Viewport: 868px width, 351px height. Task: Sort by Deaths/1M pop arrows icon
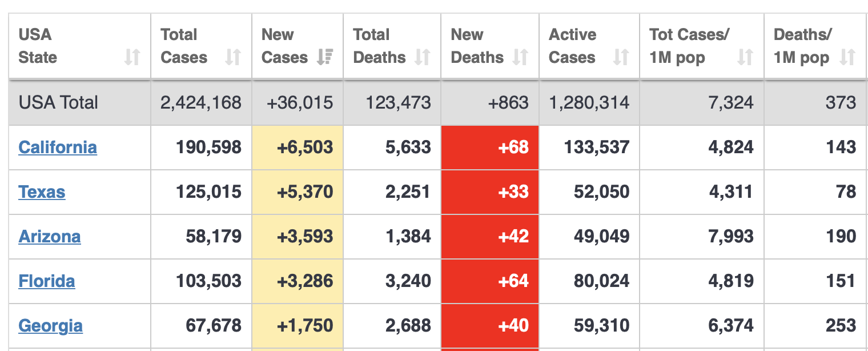click(847, 57)
